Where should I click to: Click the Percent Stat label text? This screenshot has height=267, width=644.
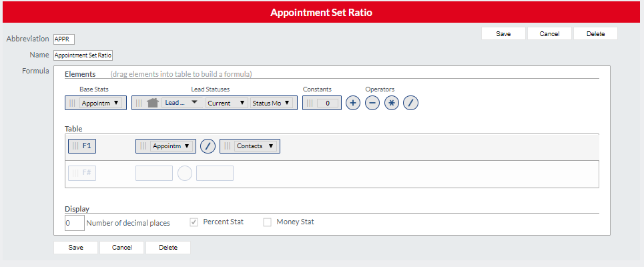(224, 222)
